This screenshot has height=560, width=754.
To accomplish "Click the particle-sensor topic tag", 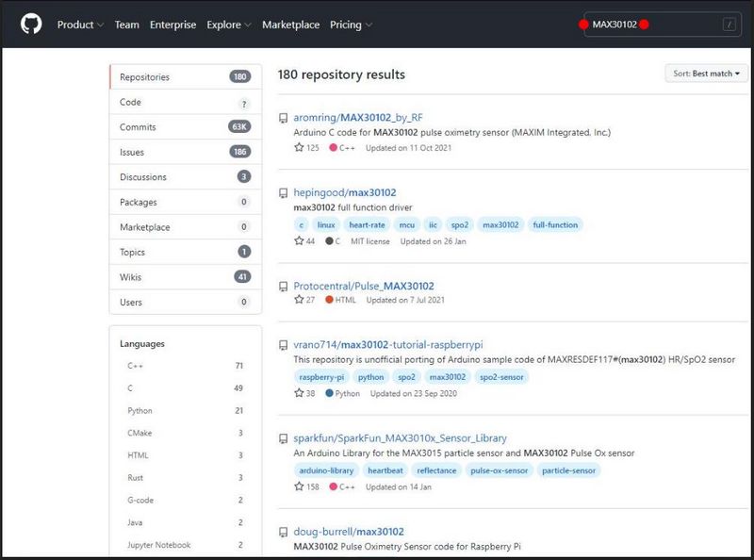I will (569, 470).
